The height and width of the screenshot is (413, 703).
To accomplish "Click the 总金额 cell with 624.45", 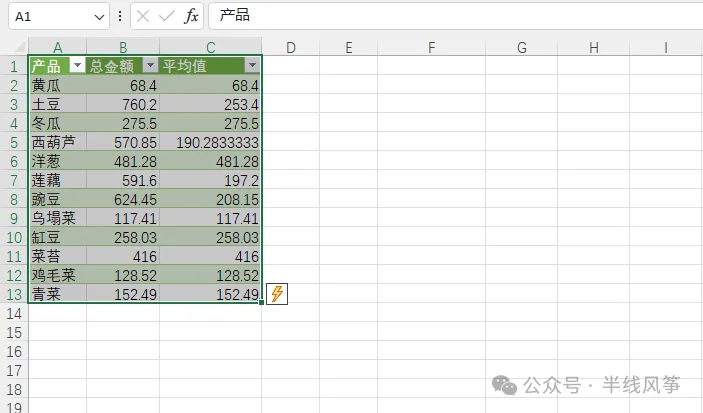I will (123, 199).
